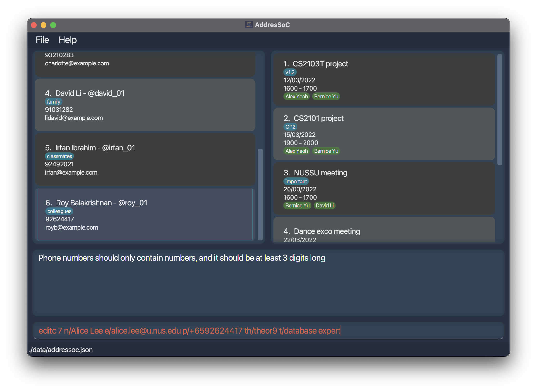Click the yellow minimize window button
This screenshot has width=537, height=392.
43,25
